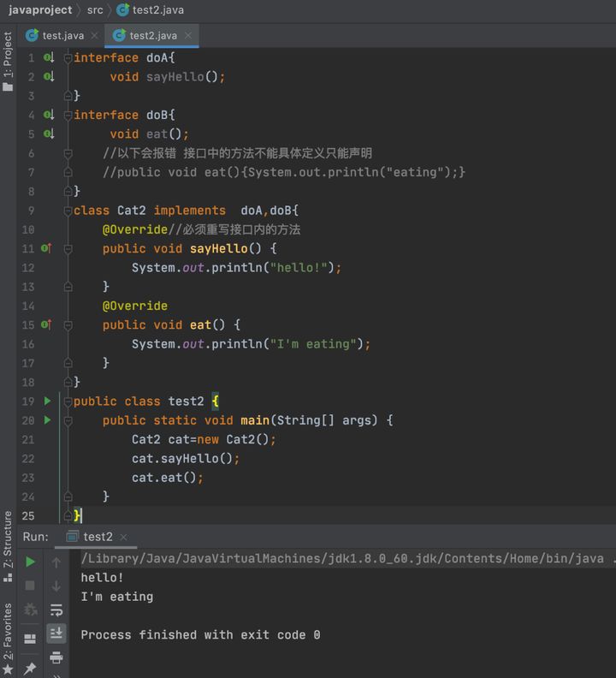Toggle soft-wrap in the console output

click(56, 610)
